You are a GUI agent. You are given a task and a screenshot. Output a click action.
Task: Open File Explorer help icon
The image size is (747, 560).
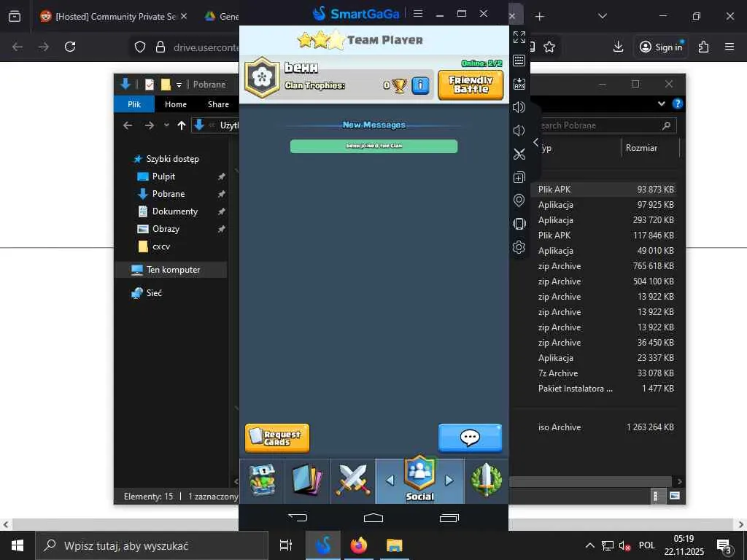678,104
